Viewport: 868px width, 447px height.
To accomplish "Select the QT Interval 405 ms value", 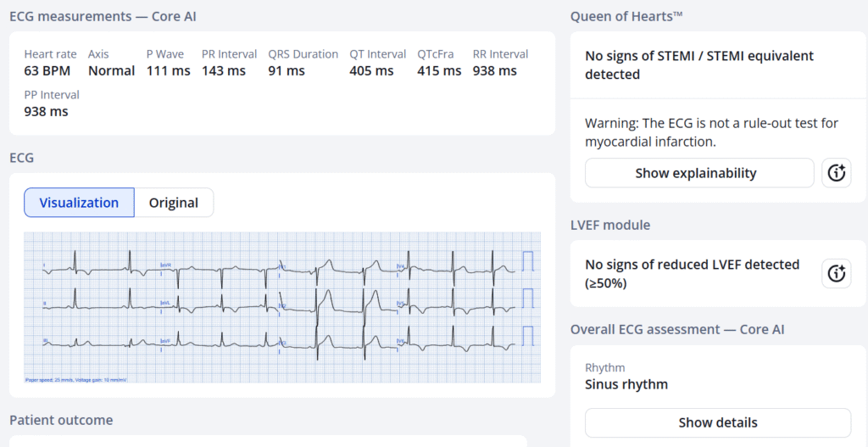I will [371, 70].
